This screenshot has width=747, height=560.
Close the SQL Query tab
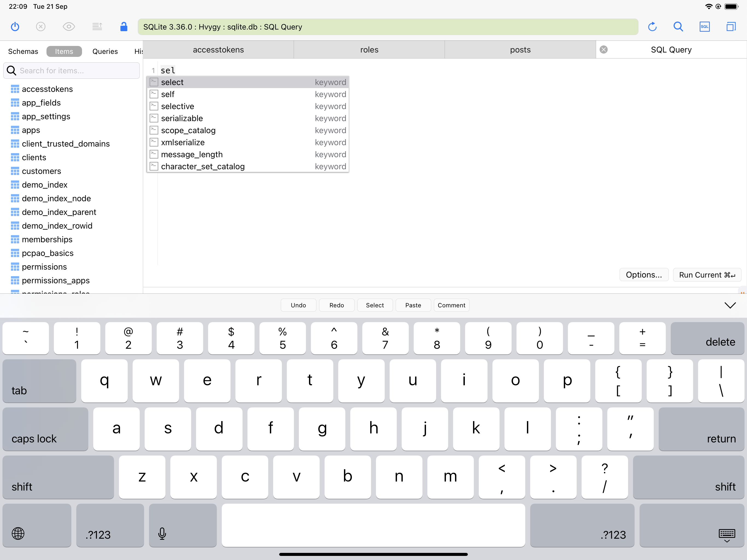point(603,50)
